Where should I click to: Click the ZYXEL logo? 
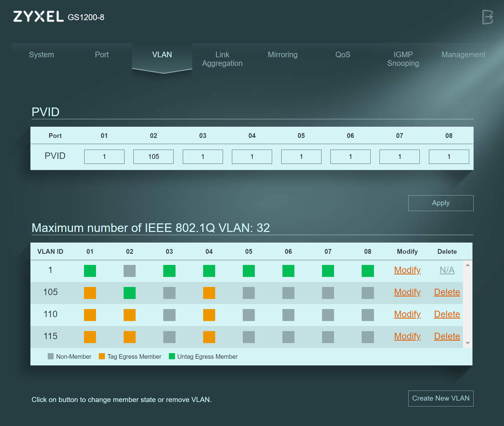pyautogui.click(x=39, y=17)
